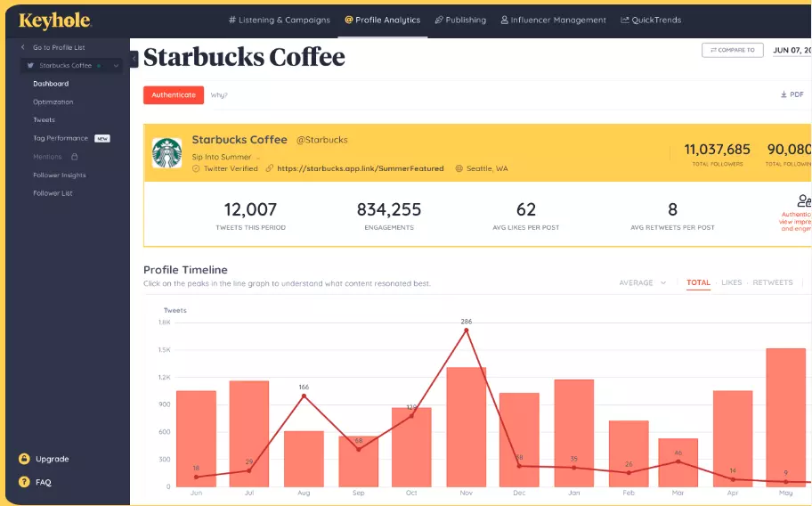Open Optimization in the sidebar
Viewport: 812px width, 506px height.
(x=53, y=102)
